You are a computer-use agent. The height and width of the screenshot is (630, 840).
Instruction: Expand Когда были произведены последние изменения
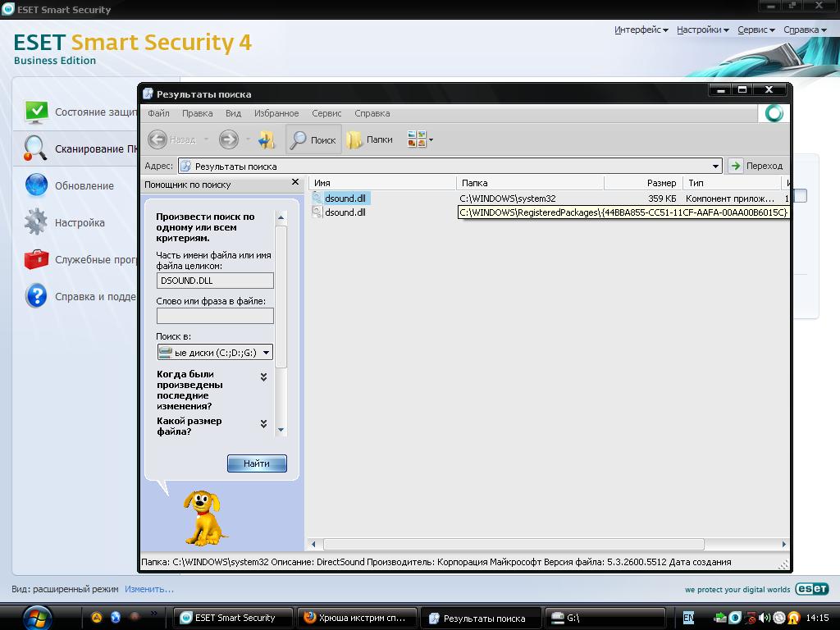point(263,377)
